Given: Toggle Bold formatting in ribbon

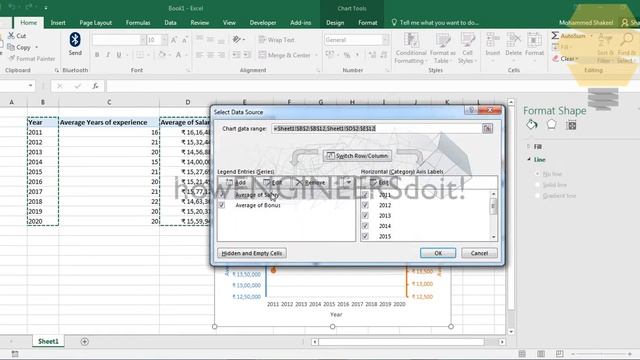Looking at the screenshot, I should tap(97, 55).
